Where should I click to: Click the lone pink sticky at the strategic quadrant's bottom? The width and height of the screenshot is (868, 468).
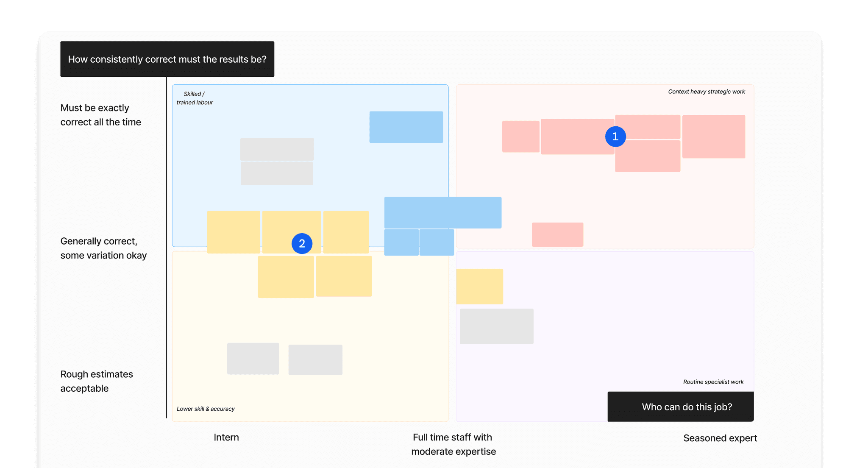[557, 234]
